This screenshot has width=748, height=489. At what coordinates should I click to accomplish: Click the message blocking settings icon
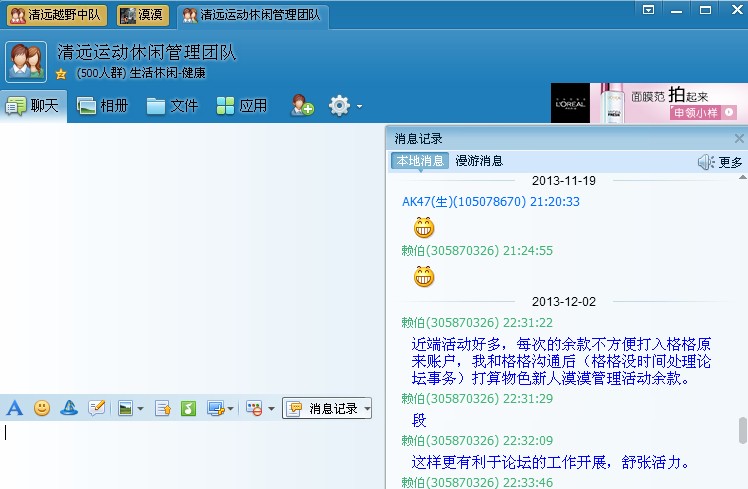(254, 409)
